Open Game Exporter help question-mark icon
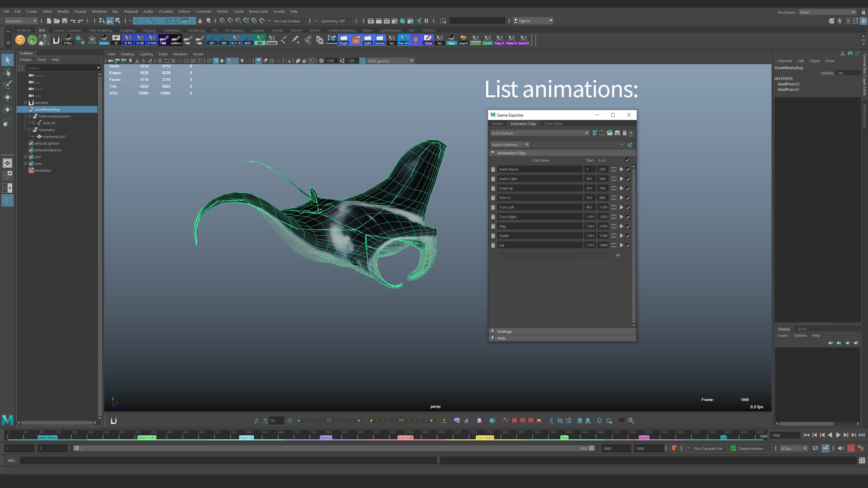 click(x=631, y=133)
